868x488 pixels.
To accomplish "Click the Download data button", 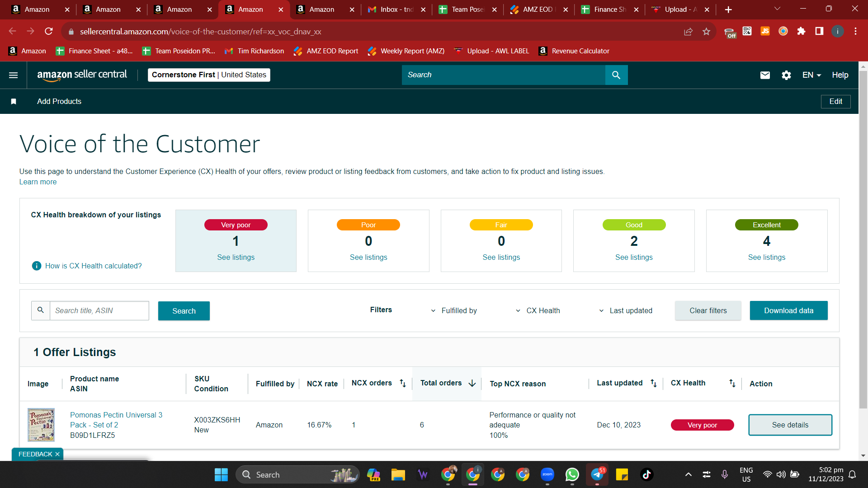I will click(x=789, y=311).
